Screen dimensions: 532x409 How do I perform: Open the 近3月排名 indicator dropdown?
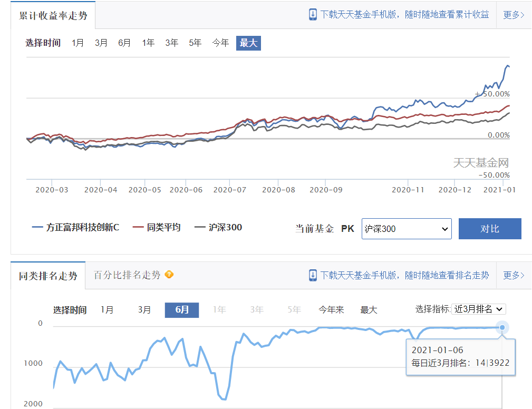[478, 309]
